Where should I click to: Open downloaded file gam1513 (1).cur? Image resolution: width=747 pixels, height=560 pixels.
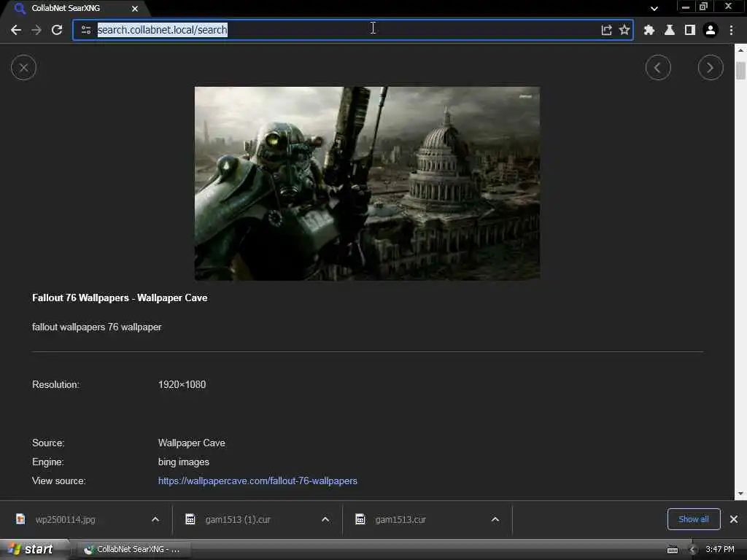pos(238,519)
